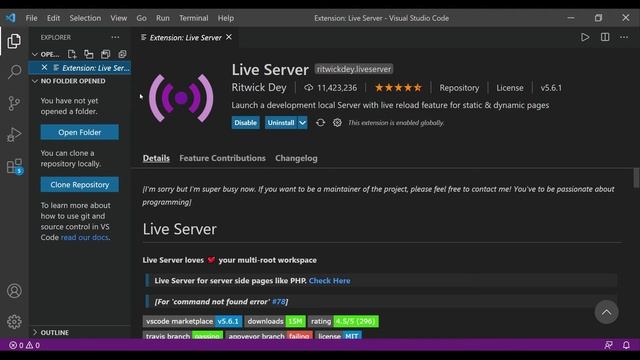640x360 pixels.
Task: Close the Extension: Live Server tab
Action: coord(229,37)
